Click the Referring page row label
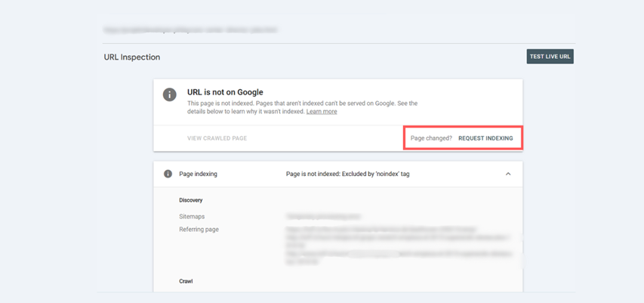 pyautogui.click(x=199, y=230)
